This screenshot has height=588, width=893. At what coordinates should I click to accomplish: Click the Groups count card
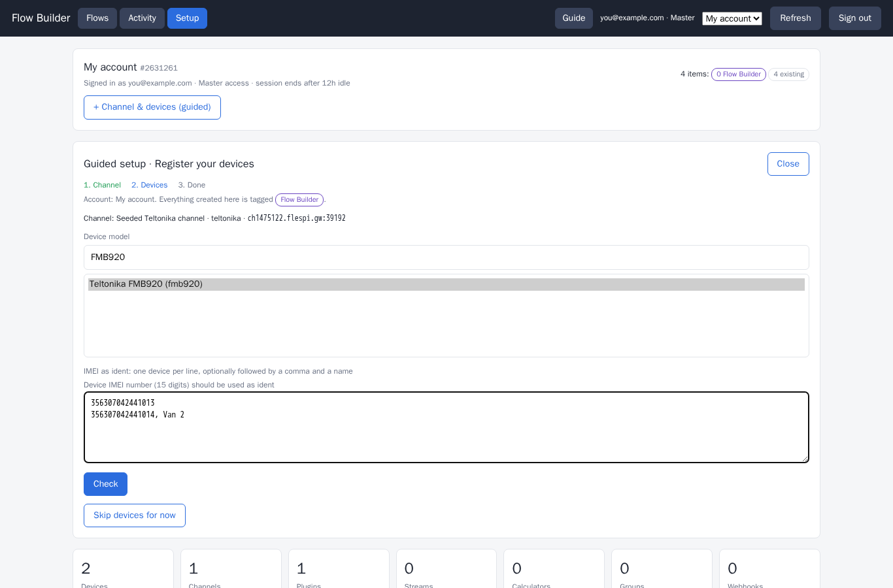[x=662, y=569]
